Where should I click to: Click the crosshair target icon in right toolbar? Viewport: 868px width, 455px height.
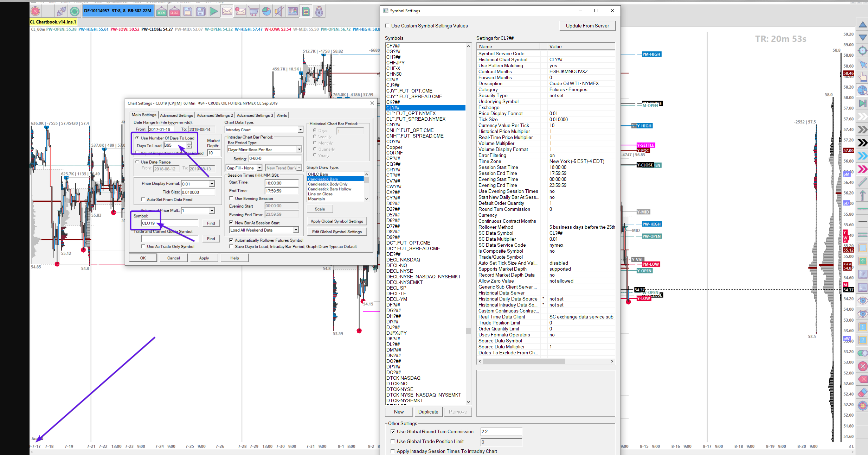pyautogui.click(x=862, y=51)
